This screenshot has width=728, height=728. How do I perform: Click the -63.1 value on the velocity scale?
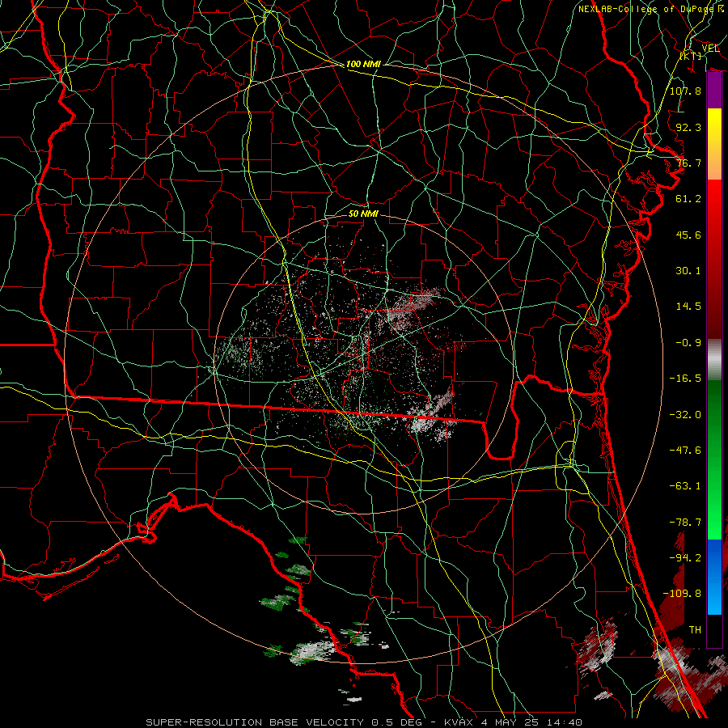[x=685, y=486]
